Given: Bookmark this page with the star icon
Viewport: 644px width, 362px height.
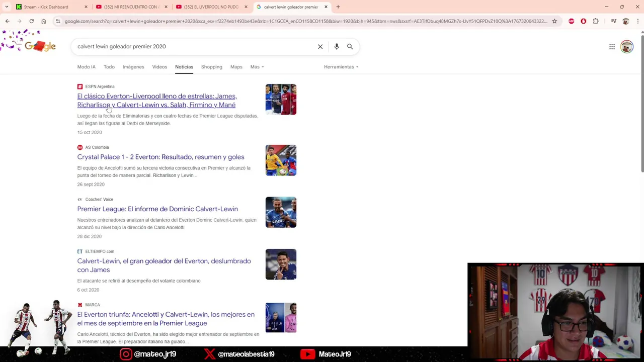Looking at the screenshot, I should click(554, 21).
